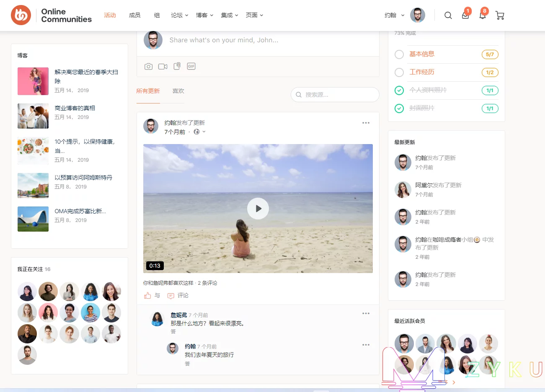Viewport: 545px width, 392px height.
Task: Click the camera photo upload icon
Action: (148, 67)
